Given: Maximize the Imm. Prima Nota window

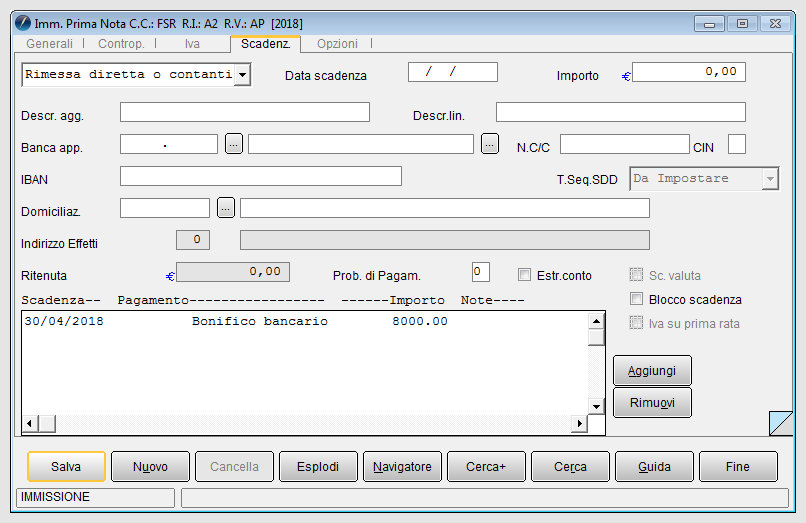Looking at the screenshot, I should click(742, 24).
